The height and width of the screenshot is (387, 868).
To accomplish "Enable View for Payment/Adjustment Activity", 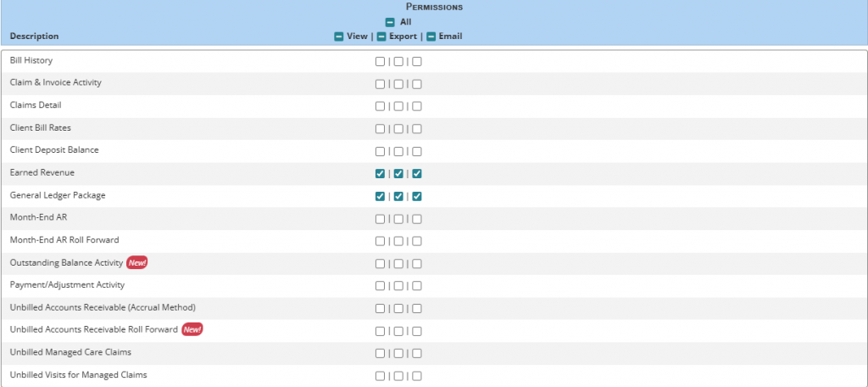I will (380, 286).
